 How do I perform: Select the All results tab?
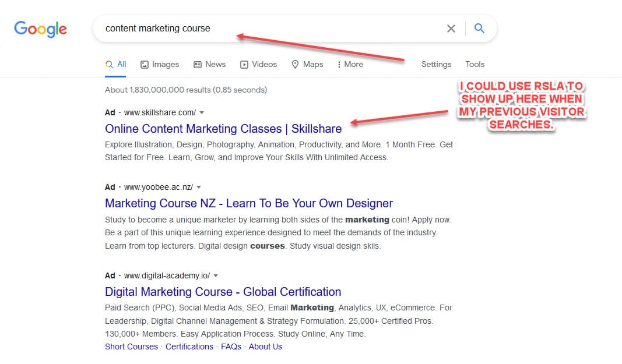[115, 64]
